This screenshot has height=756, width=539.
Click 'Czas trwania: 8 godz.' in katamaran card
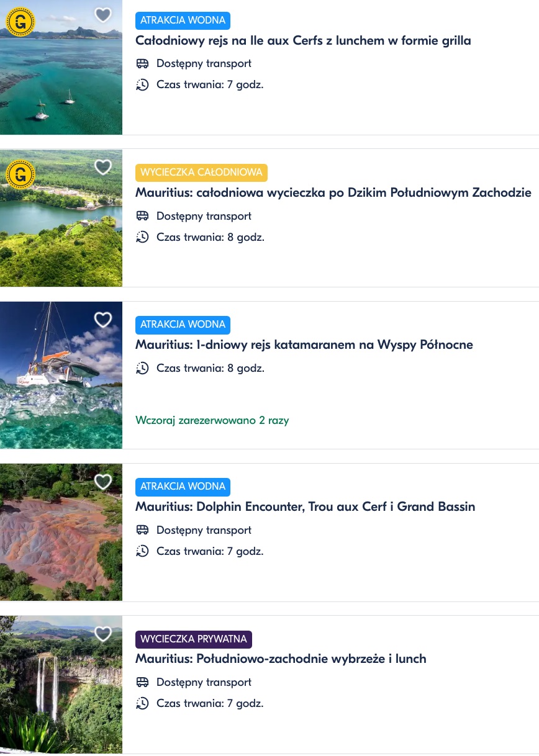tap(211, 368)
